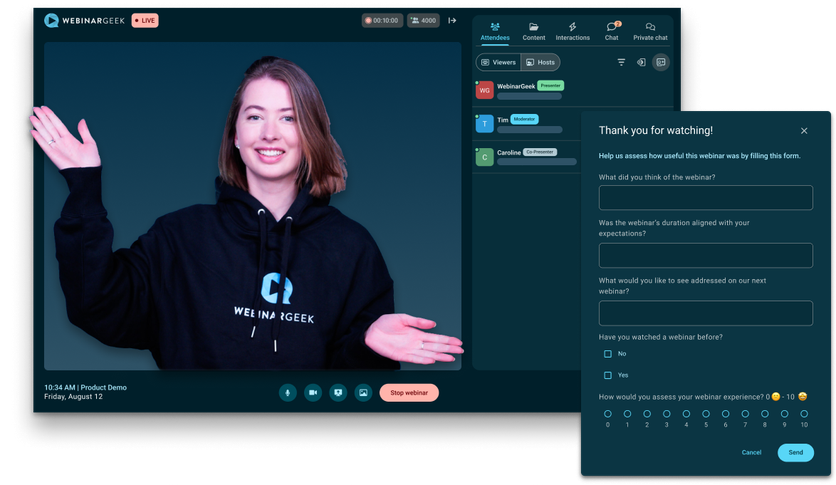Select Tim's avatar
This screenshot has height=485, width=836.
[484, 124]
